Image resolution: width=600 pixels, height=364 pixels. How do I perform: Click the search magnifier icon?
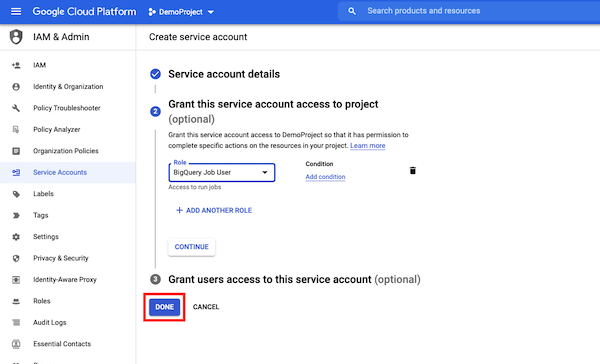pos(352,11)
